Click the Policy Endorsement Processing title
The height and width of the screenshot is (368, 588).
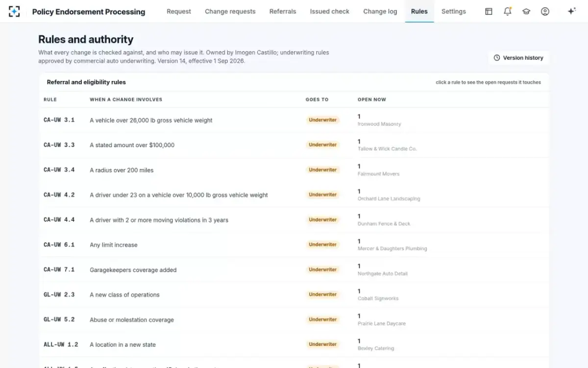pyautogui.click(x=89, y=12)
